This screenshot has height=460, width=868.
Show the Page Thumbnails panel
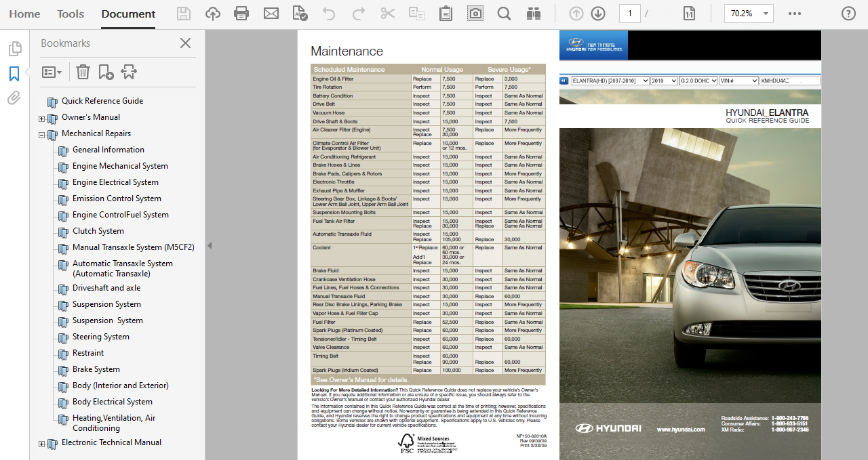pos(14,49)
